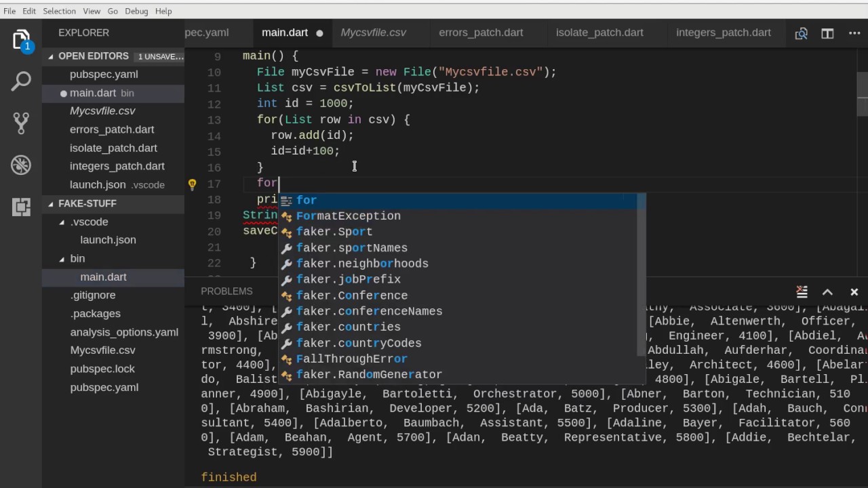The width and height of the screenshot is (868, 488).
Task: Open editor more actions ellipsis
Action: coord(854,33)
